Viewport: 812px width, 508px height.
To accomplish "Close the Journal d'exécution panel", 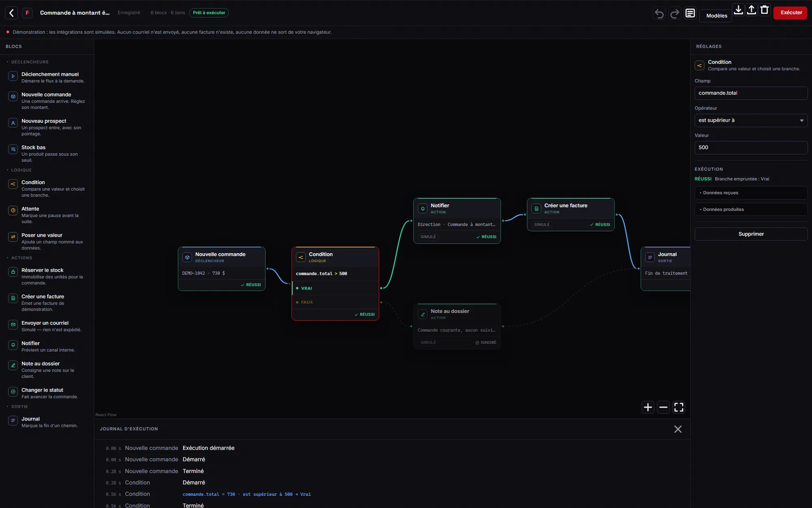I will [678, 429].
